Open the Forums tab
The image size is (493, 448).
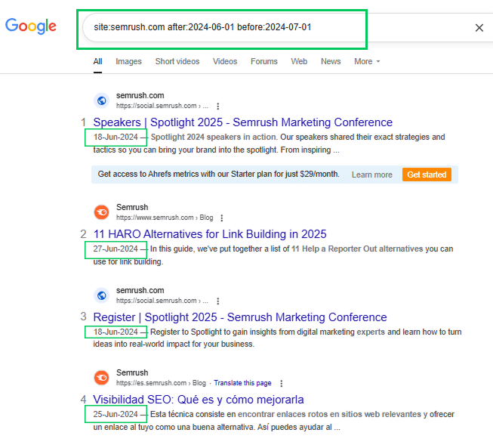264,61
